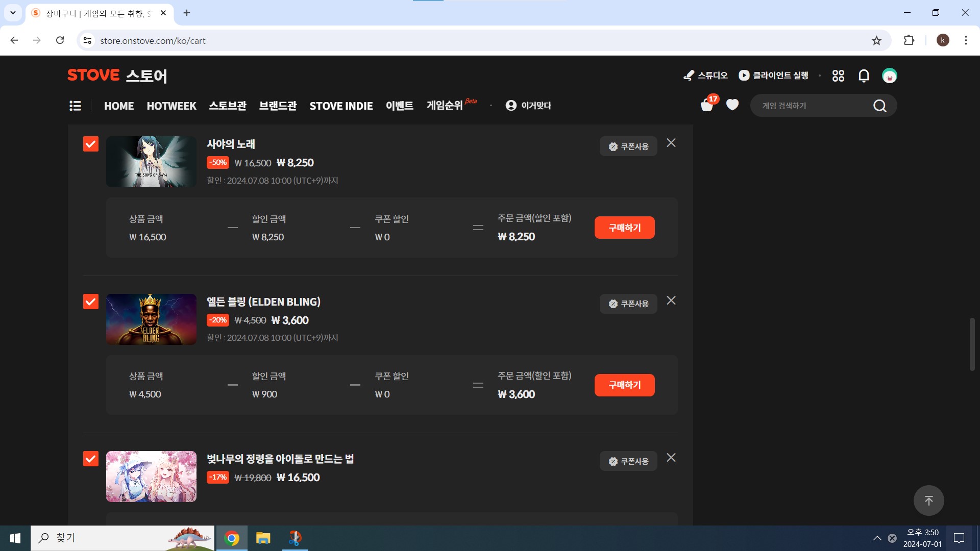Click the 사야의 노래 title
The image size is (980, 551).
[x=231, y=144]
